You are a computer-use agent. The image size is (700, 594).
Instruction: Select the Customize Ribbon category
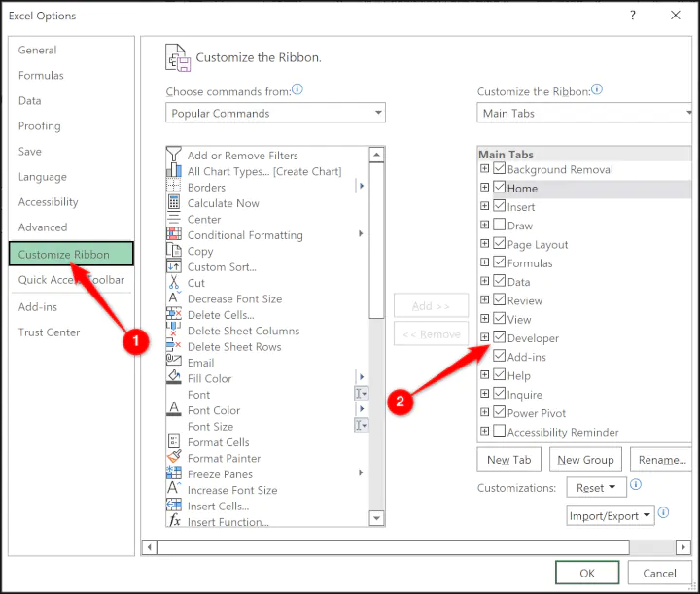pos(71,254)
